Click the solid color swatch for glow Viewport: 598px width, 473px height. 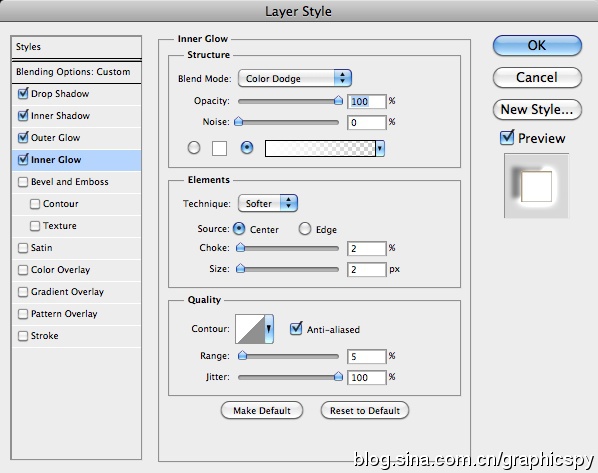point(219,148)
